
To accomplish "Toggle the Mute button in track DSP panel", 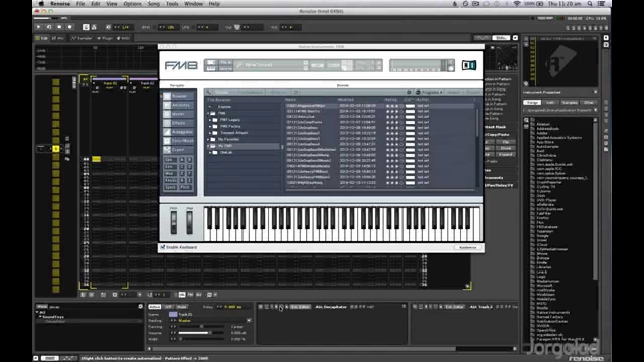I will pos(181,306).
